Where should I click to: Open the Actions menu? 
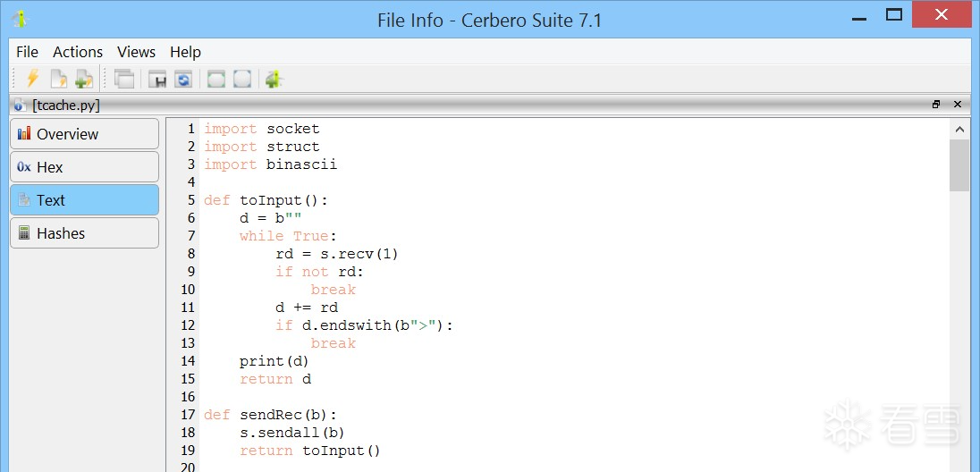coord(78,52)
